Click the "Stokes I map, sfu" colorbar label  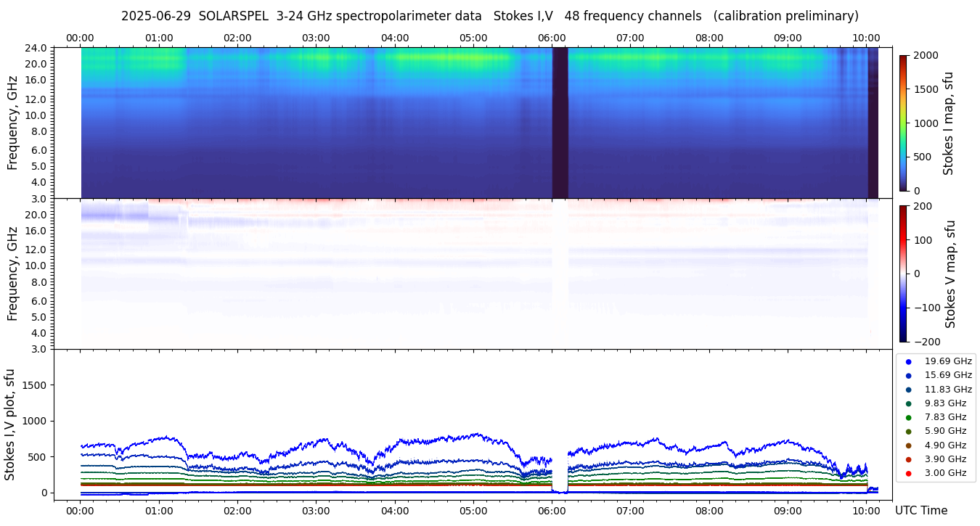pos(948,123)
